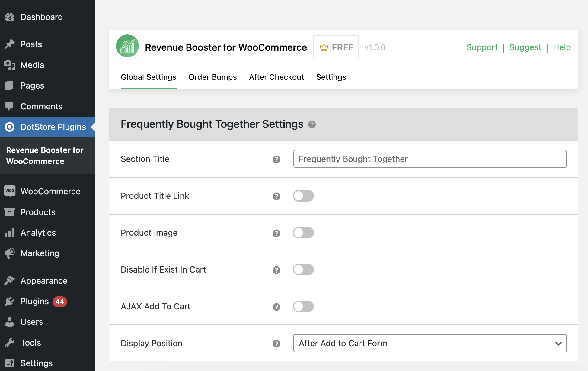Enable the Product Title Link toggle
588x371 pixels.
tap(303, 196)
